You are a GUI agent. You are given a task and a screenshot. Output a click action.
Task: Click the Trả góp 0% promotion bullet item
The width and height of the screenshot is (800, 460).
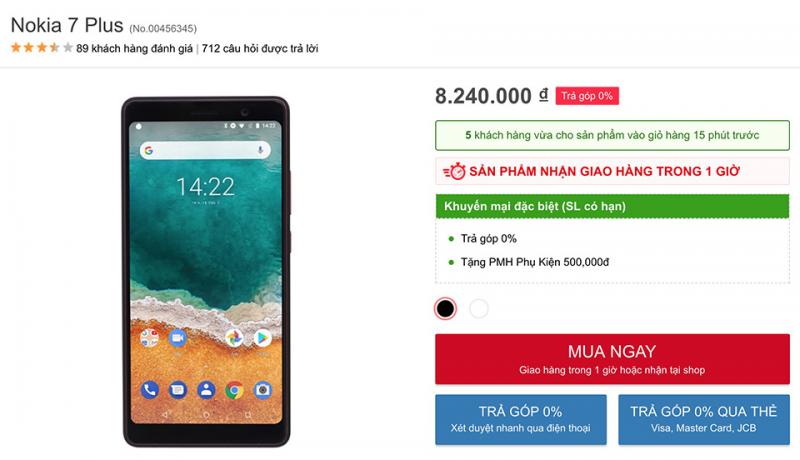488,239
